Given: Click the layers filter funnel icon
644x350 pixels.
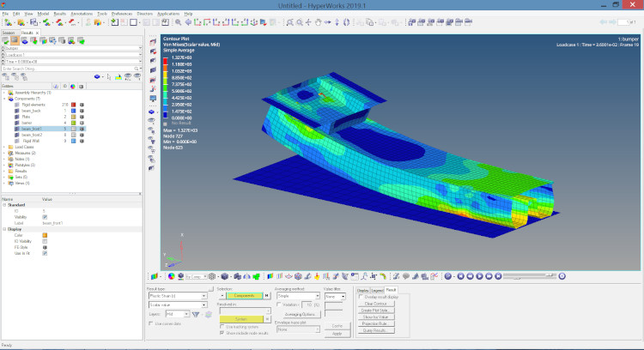Looking at the screenshot, I should coord(197,314).
